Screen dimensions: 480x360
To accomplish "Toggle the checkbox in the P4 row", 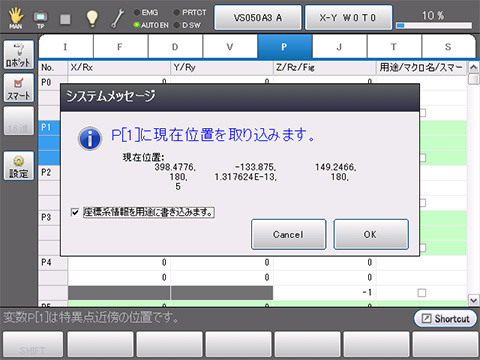I will point(422,293).
